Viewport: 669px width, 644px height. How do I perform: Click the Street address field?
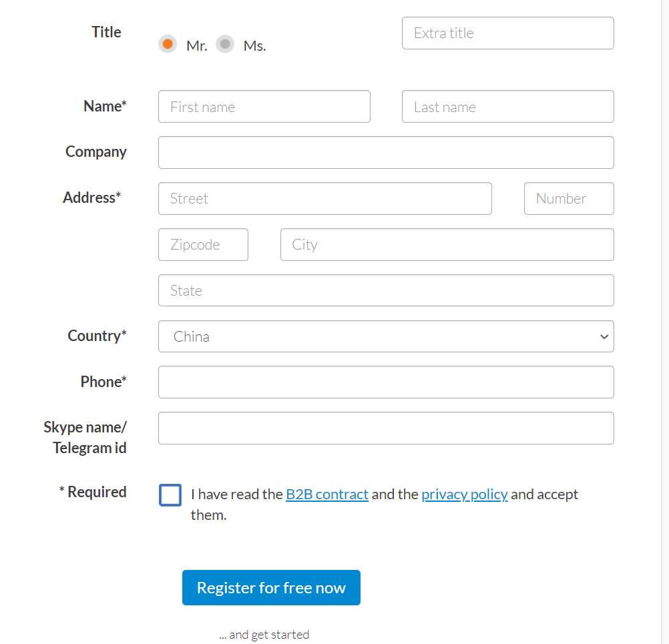pos(324,199)
